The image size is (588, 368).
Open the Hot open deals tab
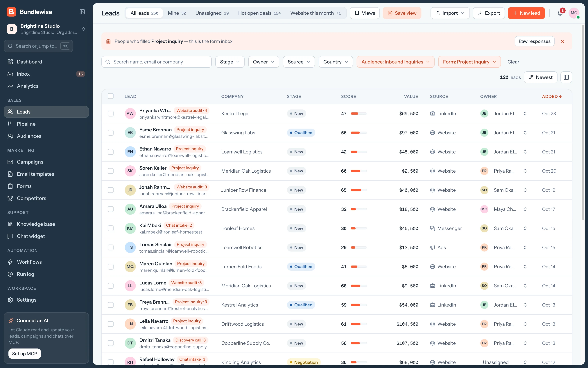coord(259,13)
